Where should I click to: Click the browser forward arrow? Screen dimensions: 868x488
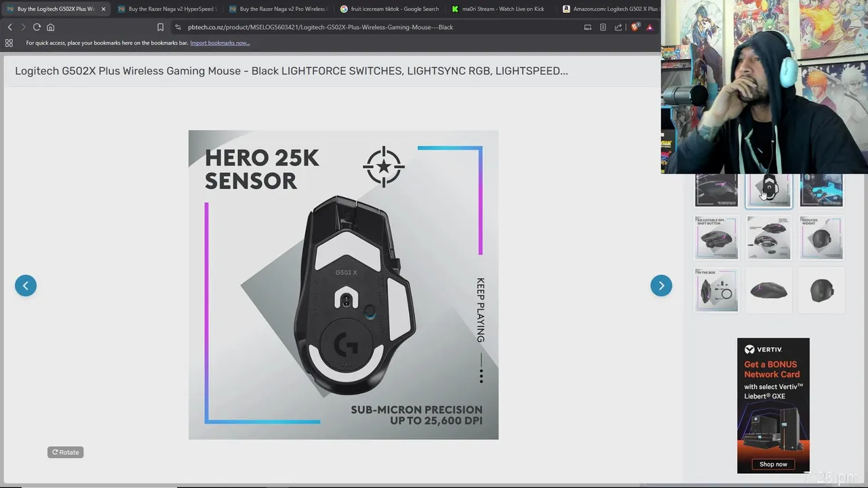click(x=22, y=27)
